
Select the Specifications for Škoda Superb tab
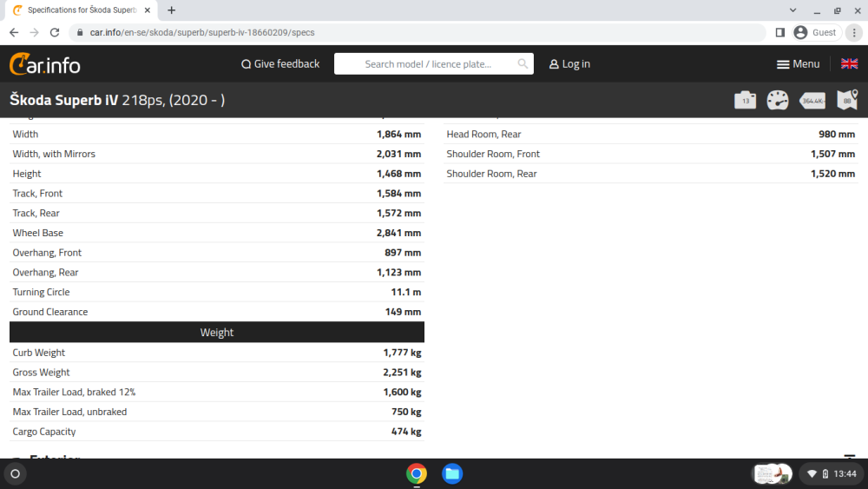[x=82, y=10]
